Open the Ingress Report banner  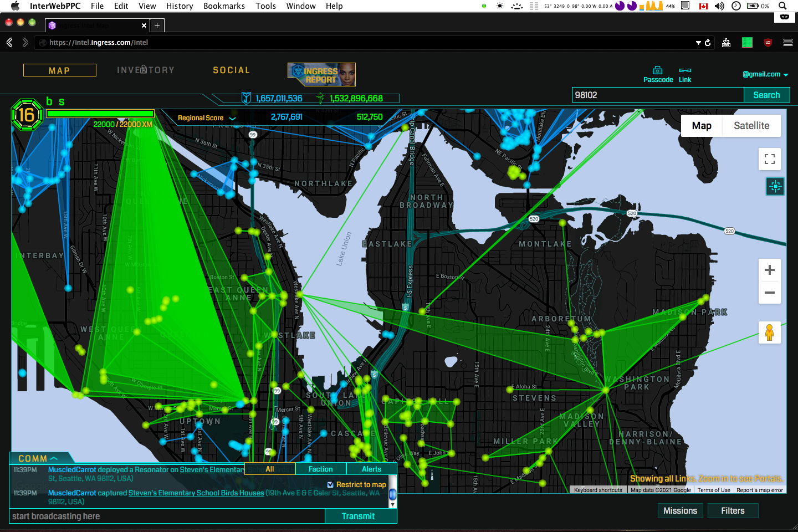(x=321, y=74)
